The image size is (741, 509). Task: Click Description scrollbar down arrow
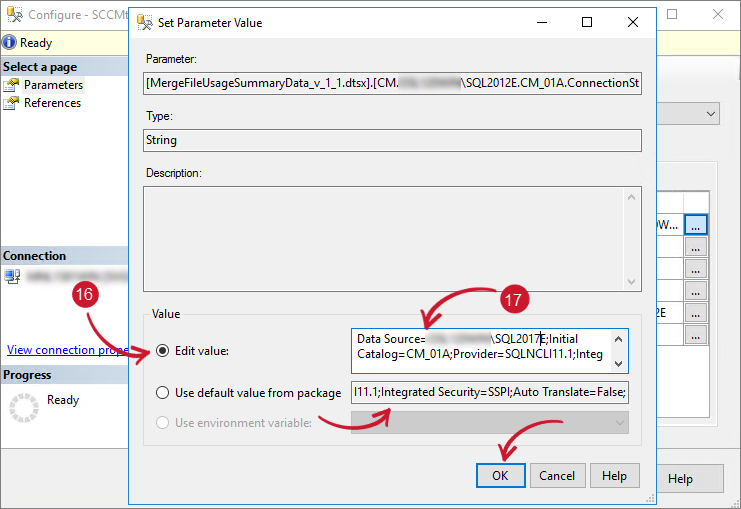pos(631,282)
